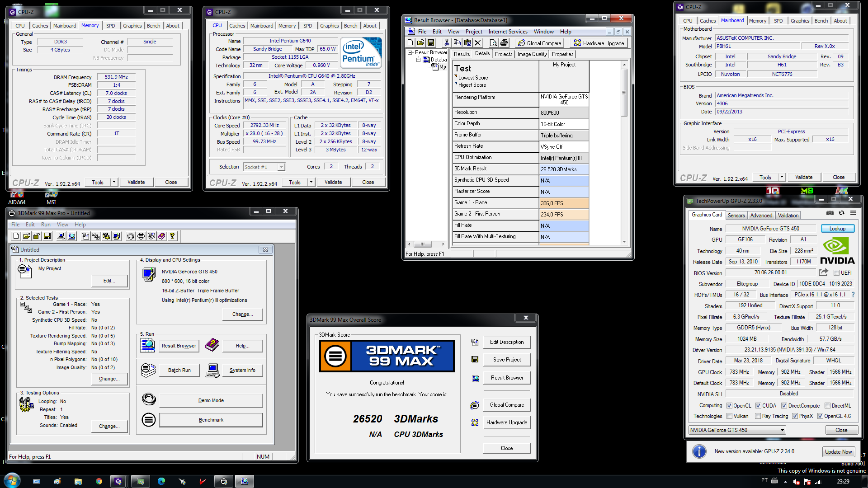
Task: Open Chrome from the Windows taskbar
Action: click(99, 481)
